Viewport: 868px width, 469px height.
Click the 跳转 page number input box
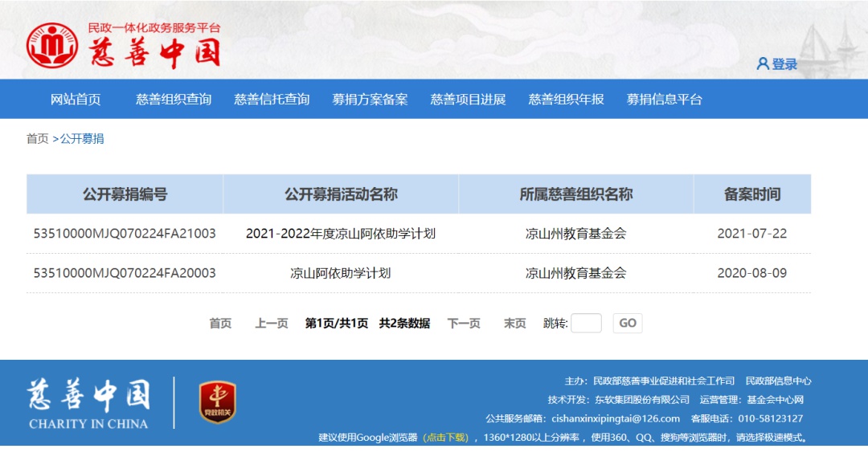(586, 324)
